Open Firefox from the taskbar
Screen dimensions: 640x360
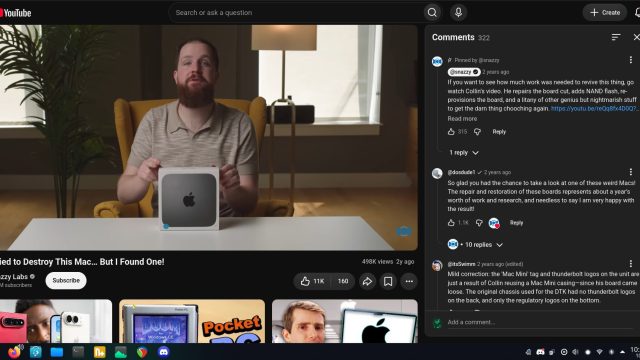point(14,352)
